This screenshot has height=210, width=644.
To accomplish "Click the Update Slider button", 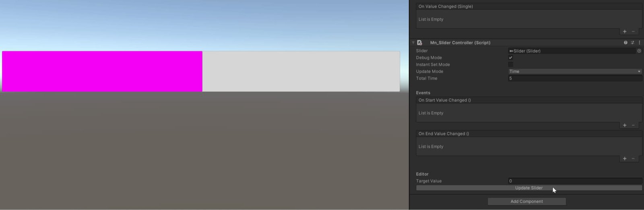I will click(529, 188).
